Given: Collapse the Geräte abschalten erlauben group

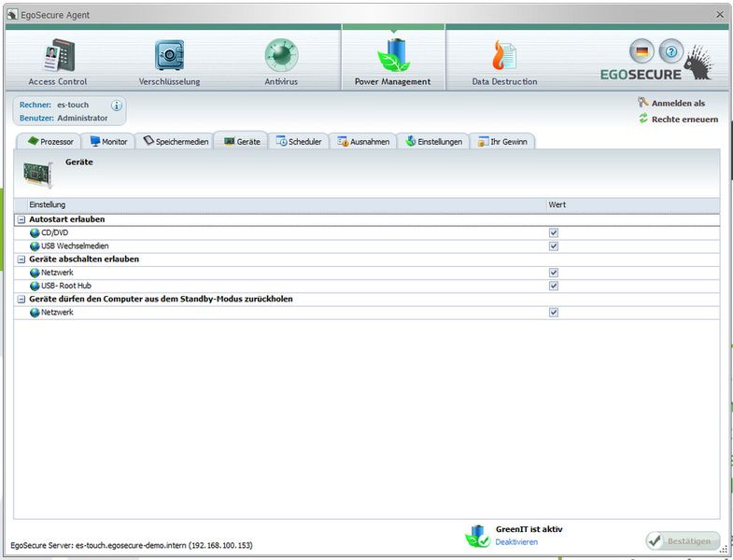Looking at the screenshot, I should 21,259.
